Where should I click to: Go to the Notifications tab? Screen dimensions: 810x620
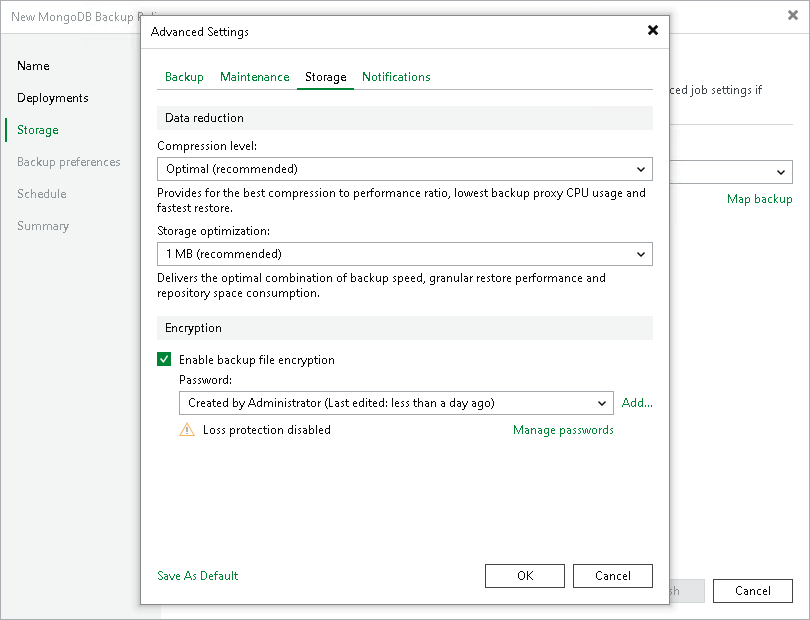[x=396, y=77]
